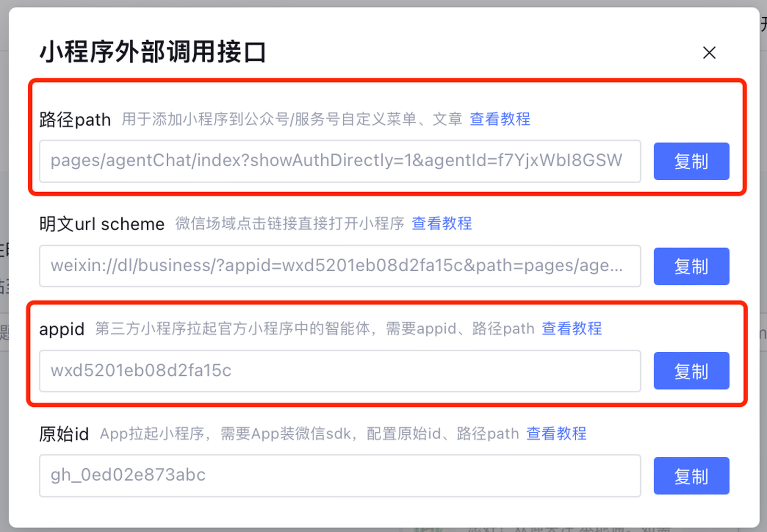Focus the pages/agentChat/index path field
Screen dimensions: 767x532
(340, 161)
